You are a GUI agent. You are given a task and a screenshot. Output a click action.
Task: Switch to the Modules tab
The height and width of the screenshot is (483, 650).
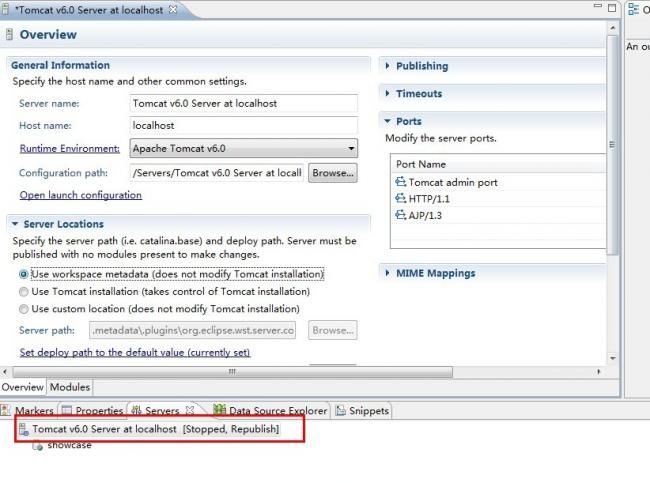click(70, 387)
